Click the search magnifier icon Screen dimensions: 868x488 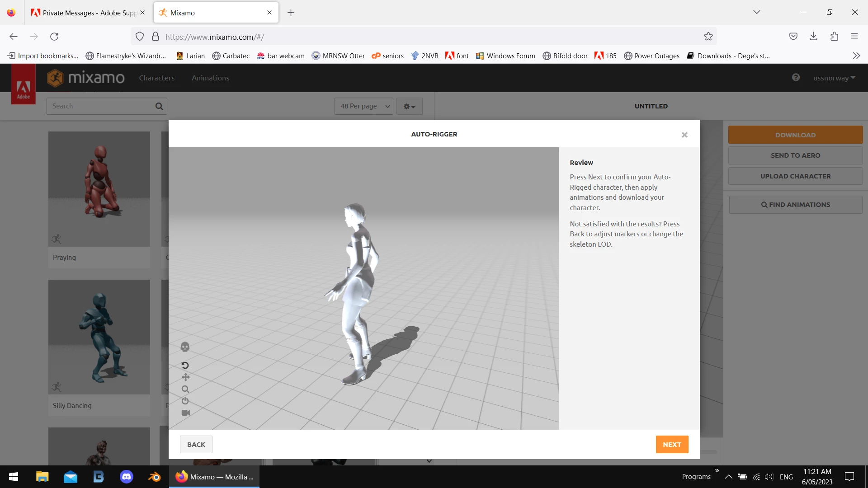tap(159, 106)
